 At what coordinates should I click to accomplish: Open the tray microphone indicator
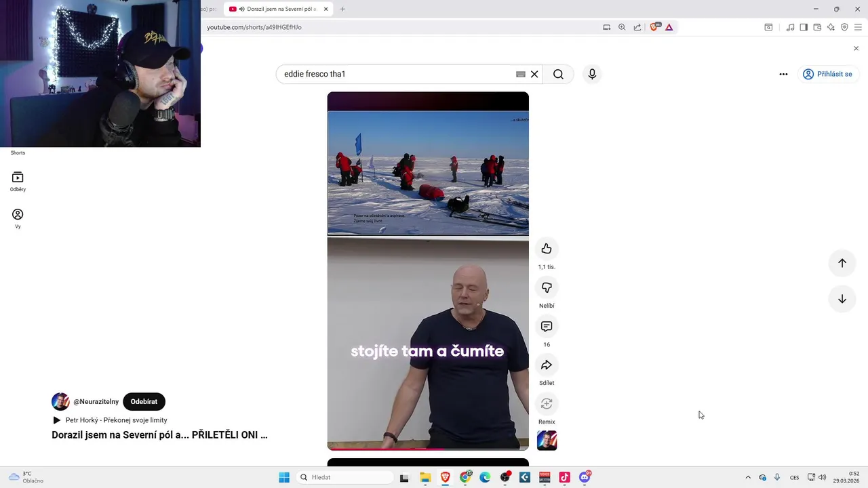[777, 477]
